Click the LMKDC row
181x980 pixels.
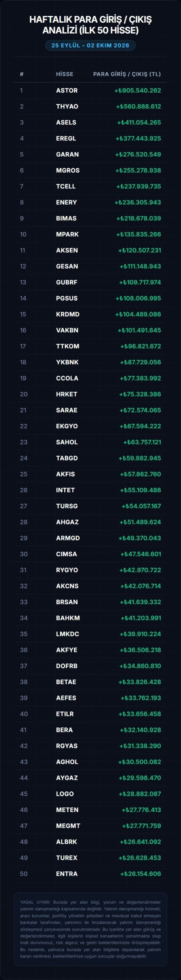pyautogui.click(x=90, y=634)
